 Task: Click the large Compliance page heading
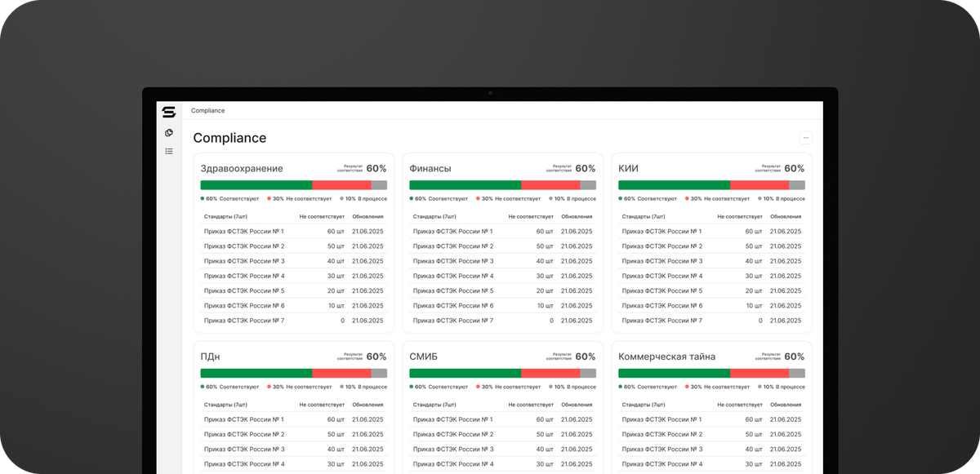coord(229,138)
